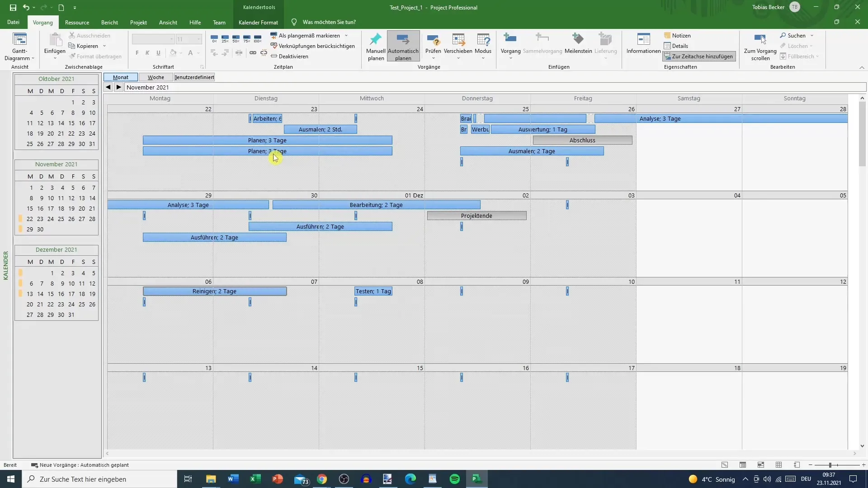Click the unlink tasks broken-chain icon
The image size is (868, 488).
click(264, 53)
